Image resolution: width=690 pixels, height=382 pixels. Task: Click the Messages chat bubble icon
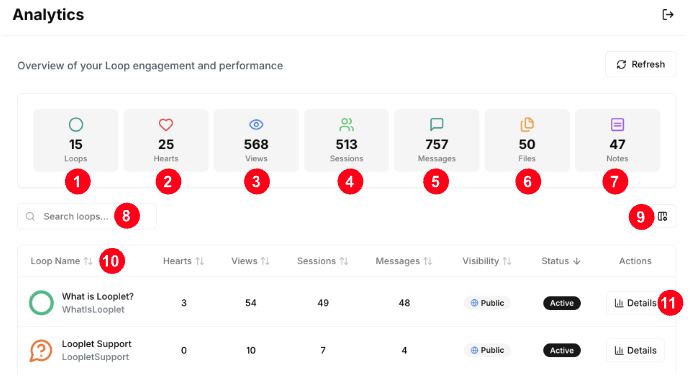(x=437, y=125)
